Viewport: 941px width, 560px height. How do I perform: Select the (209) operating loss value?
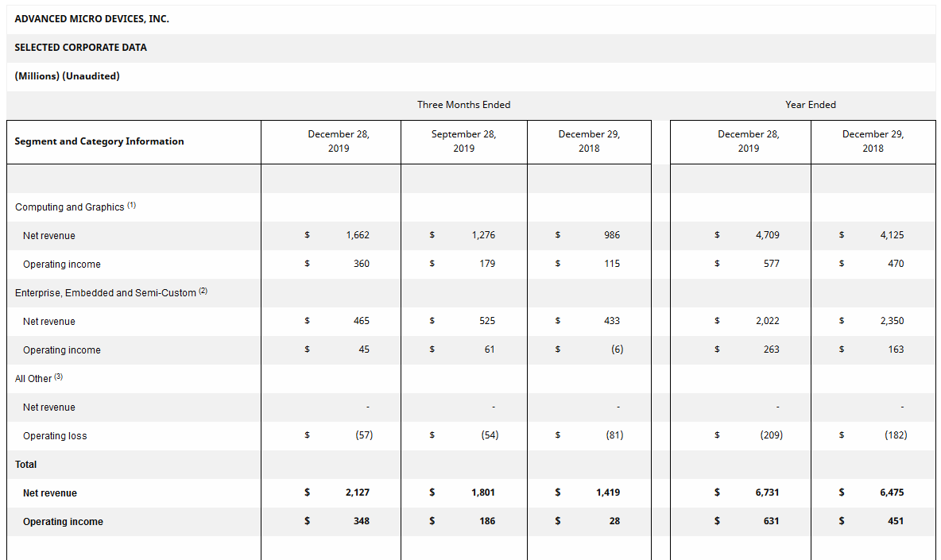pyautogui.click(x=771, y=435)
